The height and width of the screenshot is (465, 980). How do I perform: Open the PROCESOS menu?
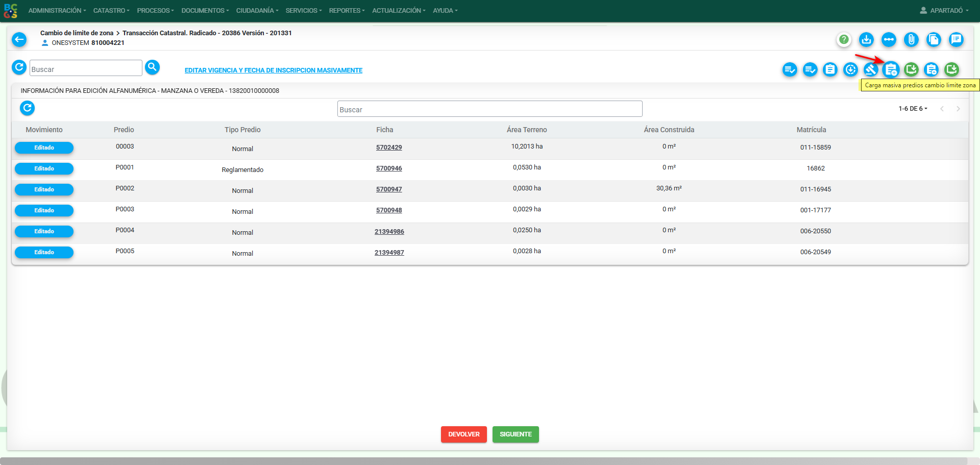coord(155,11)
